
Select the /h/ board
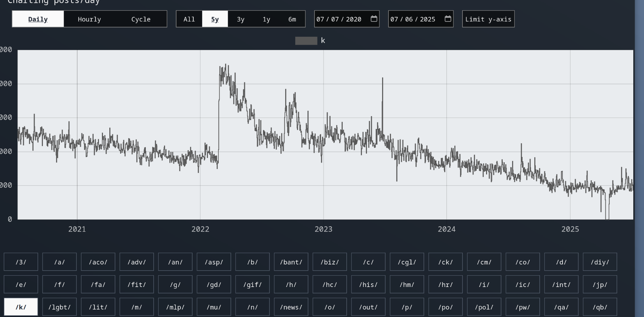click(291, 284)
